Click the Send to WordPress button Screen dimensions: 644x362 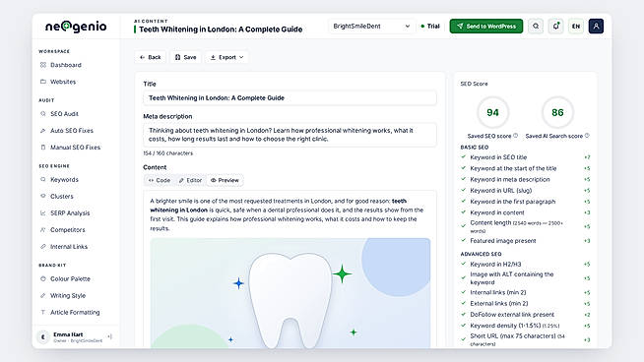click(x=486, y=27)
